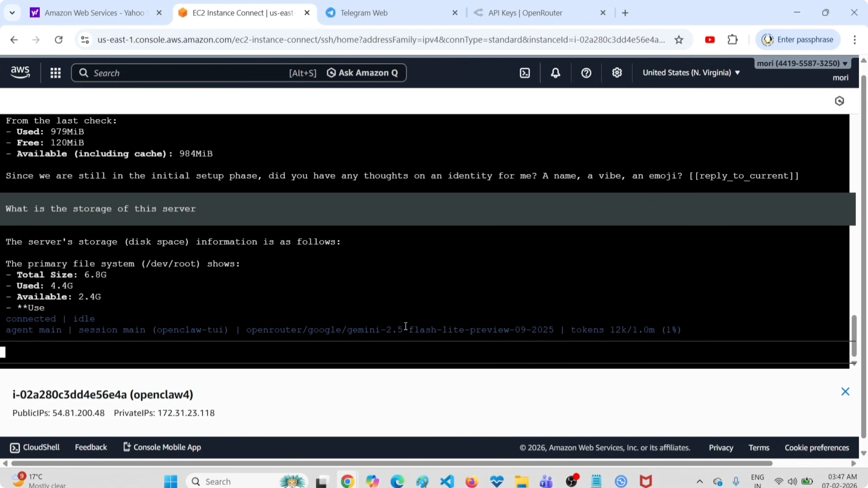Open AWS help question mark icon
This screenshot has width=868, height=488.
[586, 72]
